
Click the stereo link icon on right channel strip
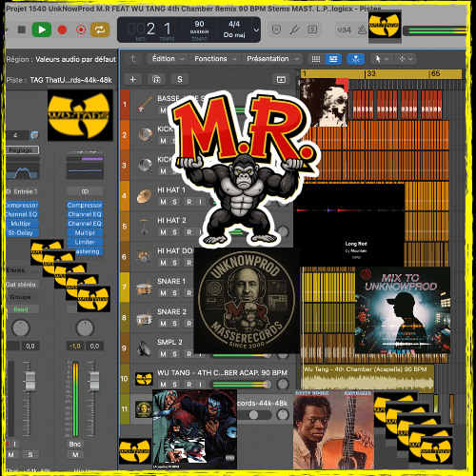85,191
